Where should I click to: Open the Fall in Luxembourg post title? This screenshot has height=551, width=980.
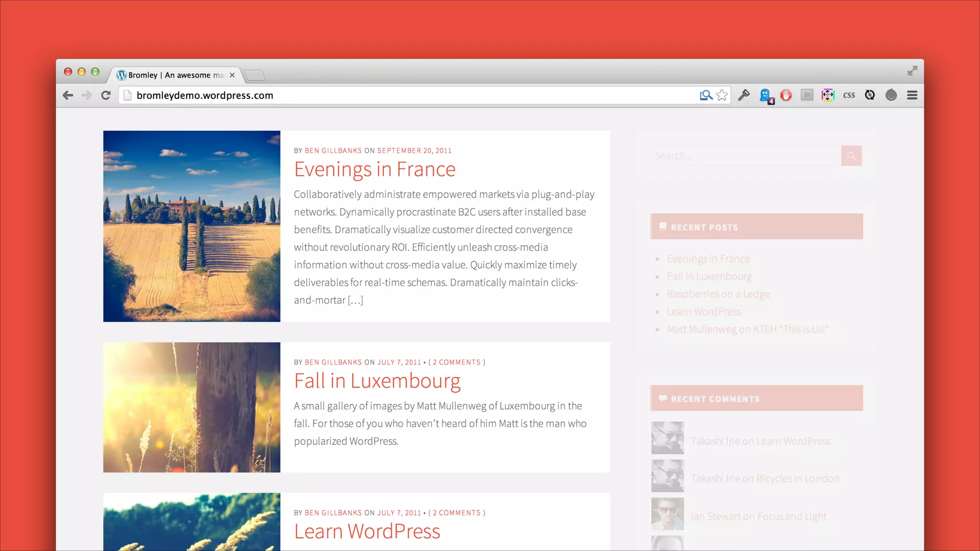pyautogui.click(x=377, y=381)
